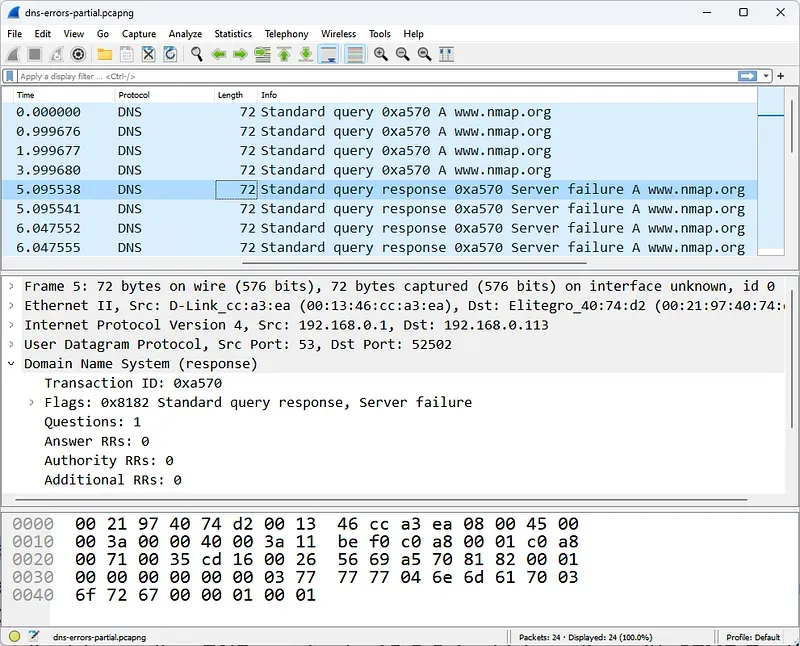Go back with the green left arrow
Screen dimensions: 800x646
219,54
